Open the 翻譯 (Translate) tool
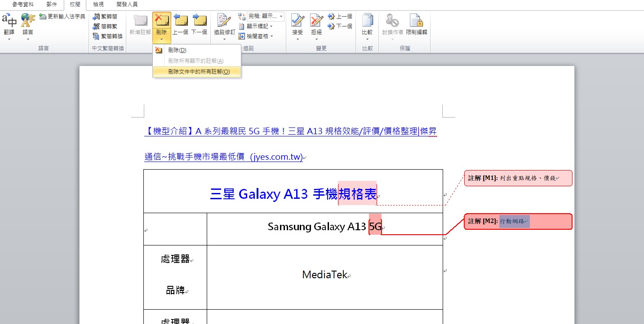Image resolution: width=644 pixels, height=324 pixels. (x=9, y=23)
